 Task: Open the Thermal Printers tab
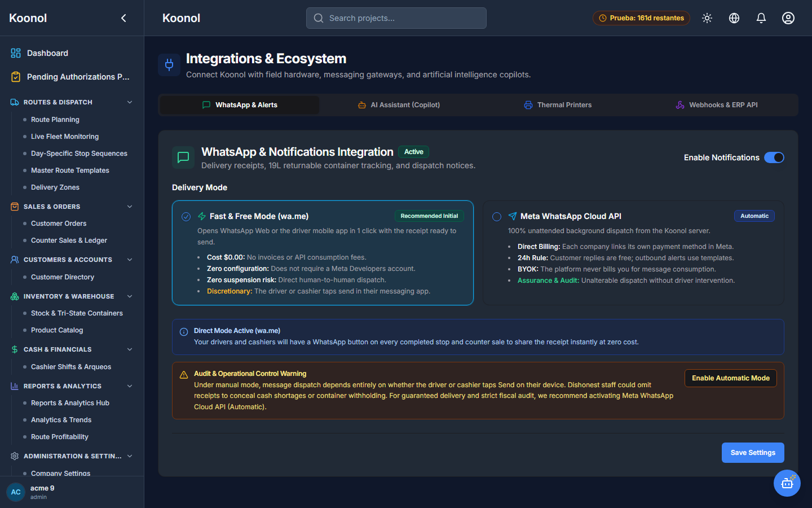pyautogui.click(x=558, y=105)
